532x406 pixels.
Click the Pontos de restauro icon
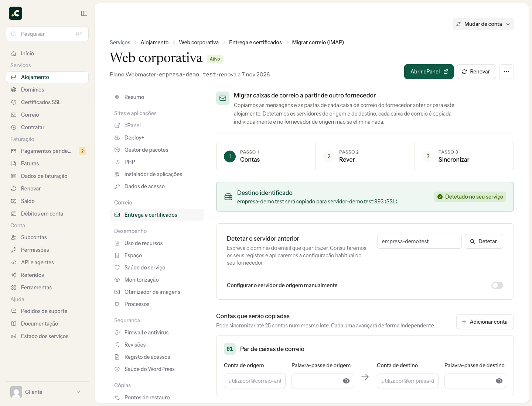(x=117, y=398)
